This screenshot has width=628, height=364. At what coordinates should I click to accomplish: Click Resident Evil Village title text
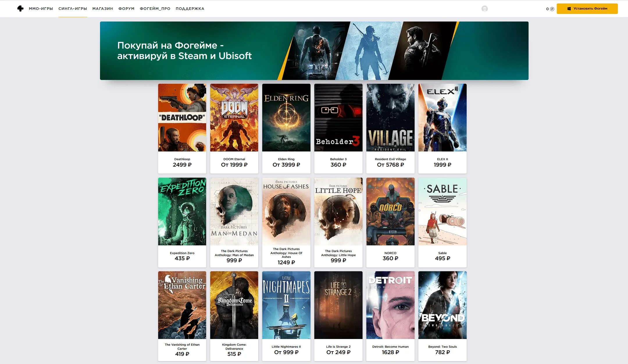click(390, 159)
